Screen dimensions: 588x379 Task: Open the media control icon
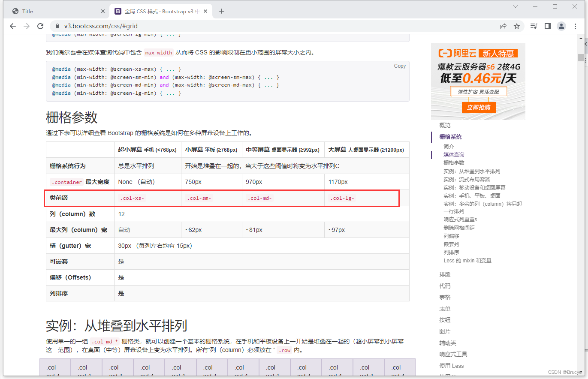point(534,26)
